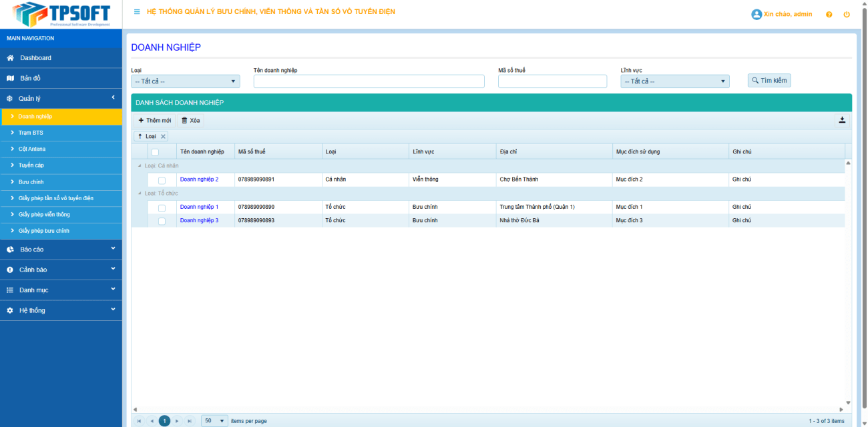
Task: Open Bản đồ map page
Action: tap(30, 78)
